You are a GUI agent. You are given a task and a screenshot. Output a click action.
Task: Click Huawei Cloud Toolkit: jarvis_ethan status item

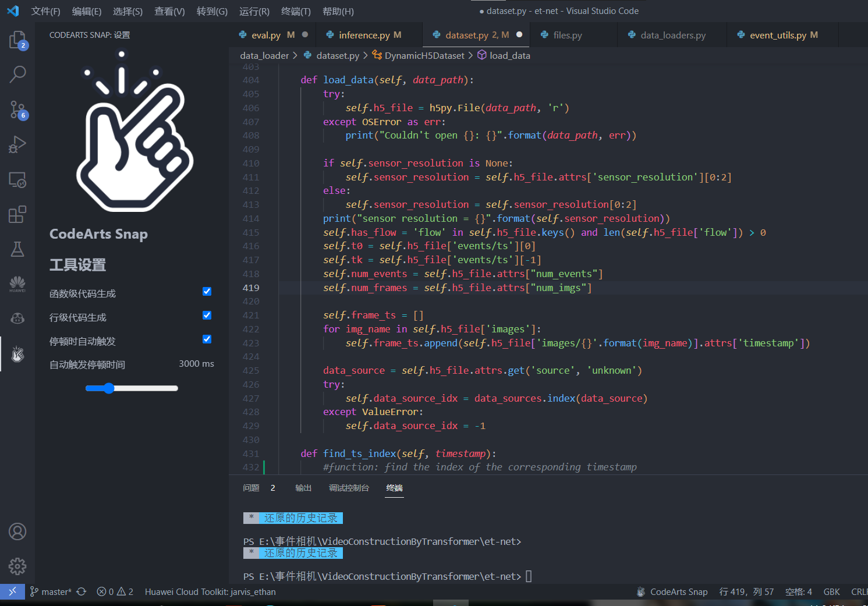(x=210, y=591)
